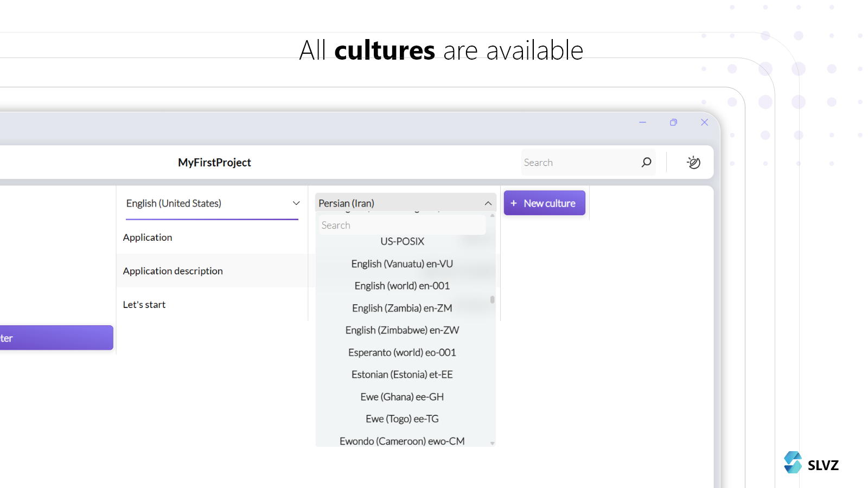The image size is (868, 488).
Task: Click the New culture button
Action: click(544, 203)
